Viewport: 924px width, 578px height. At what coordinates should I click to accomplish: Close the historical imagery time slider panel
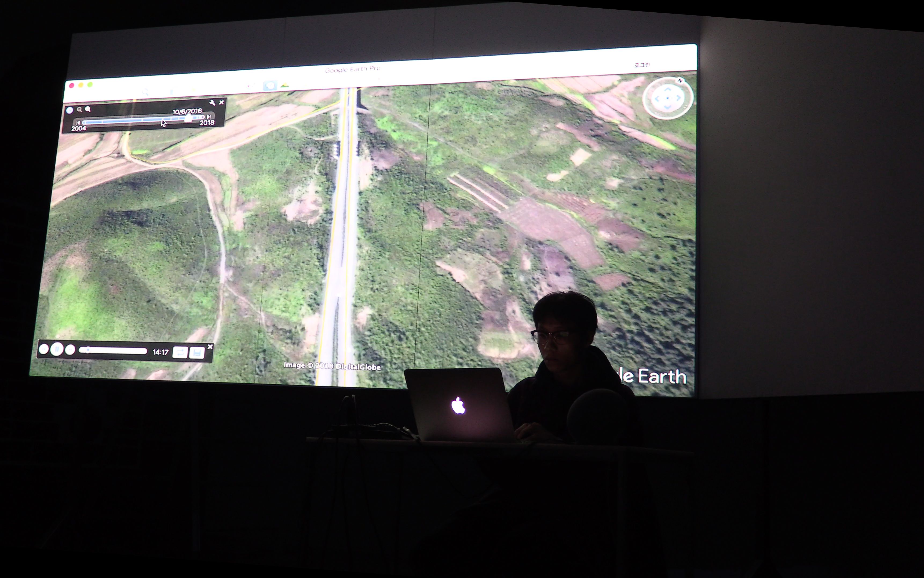coord(222,102)
